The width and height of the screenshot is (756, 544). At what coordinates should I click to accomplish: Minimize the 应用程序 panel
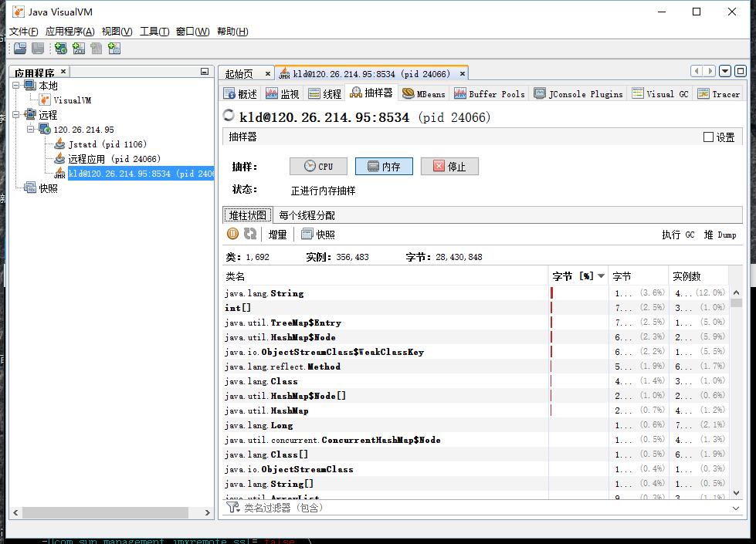point(205,71)
